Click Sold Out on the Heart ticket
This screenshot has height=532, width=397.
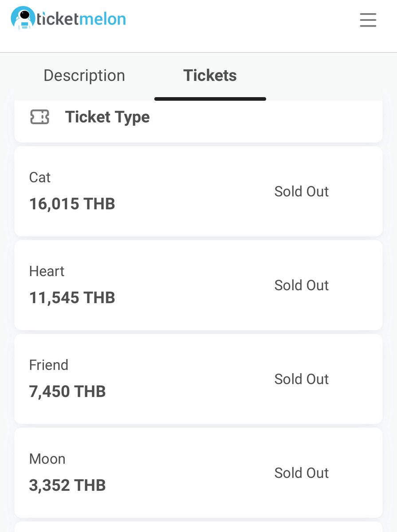(x=301, y=285)
